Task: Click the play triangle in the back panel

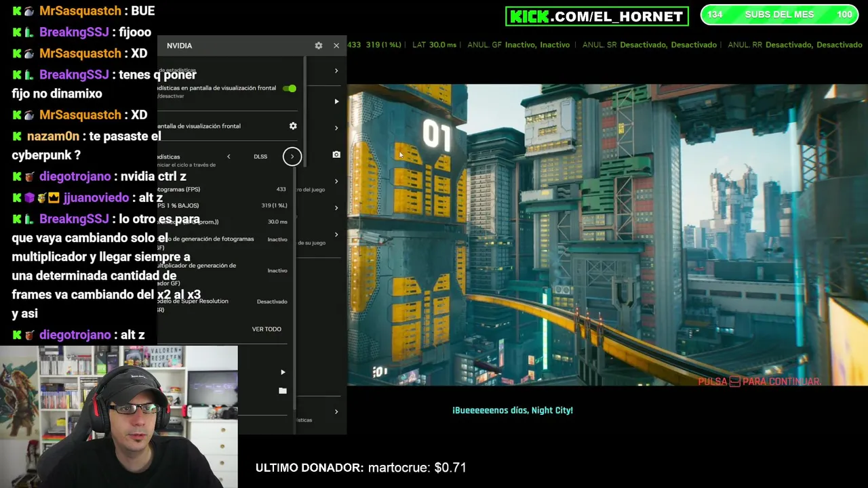Action: pos(336,102)
